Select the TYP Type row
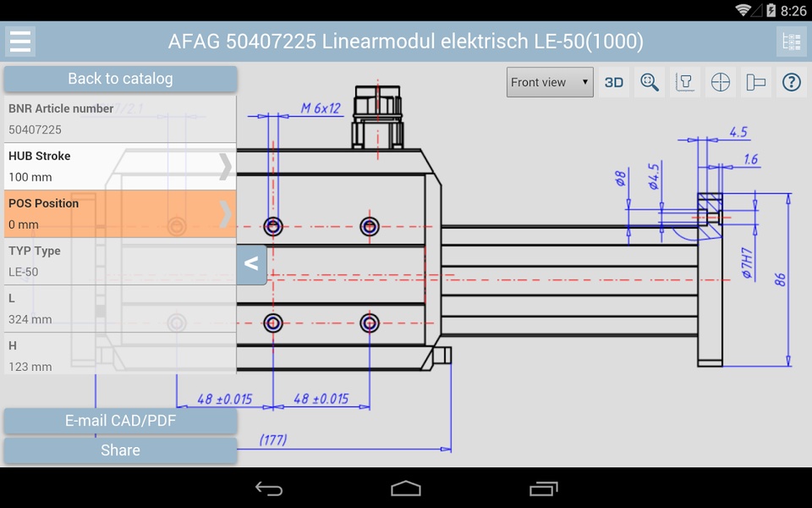 point(120,262)
